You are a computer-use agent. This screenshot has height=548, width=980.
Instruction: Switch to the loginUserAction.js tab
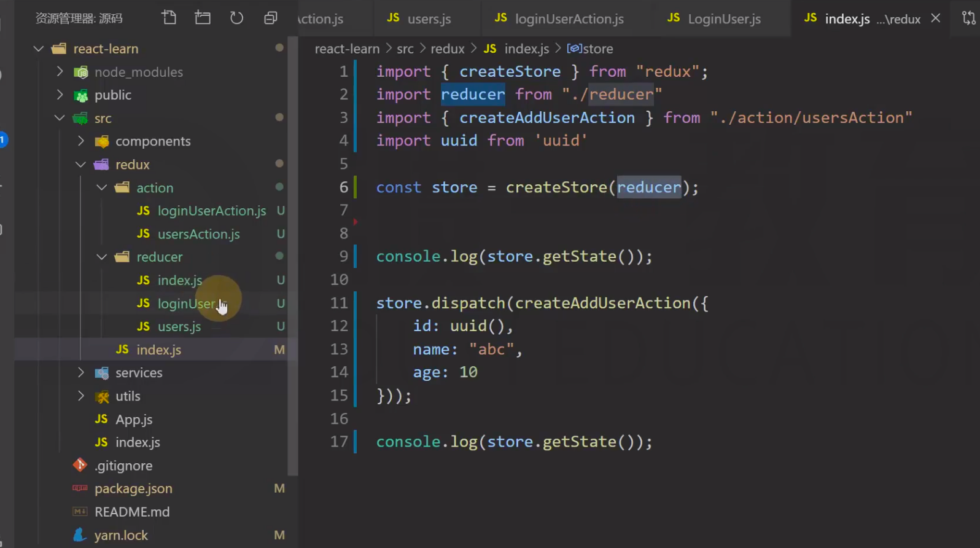(559, 18)
